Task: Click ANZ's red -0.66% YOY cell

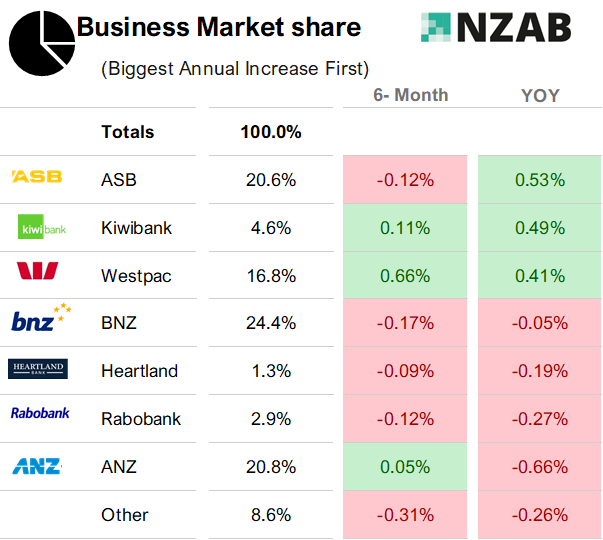Action: 540,467
